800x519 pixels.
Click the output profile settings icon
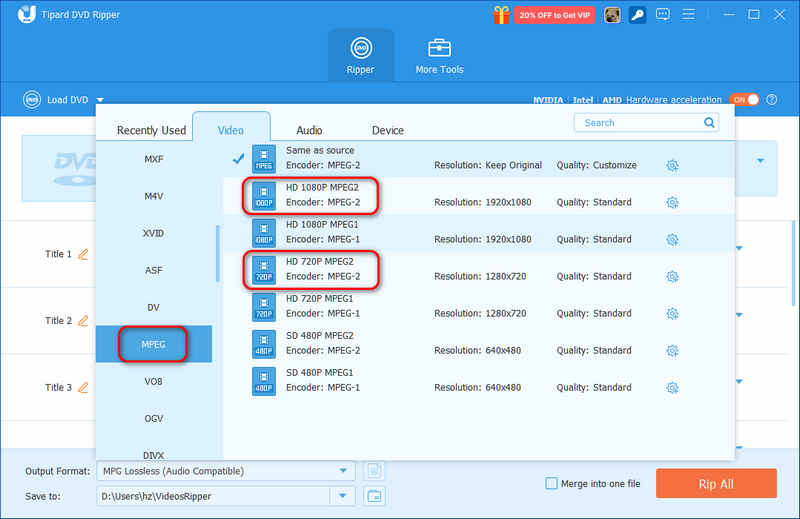coord(374,471)
